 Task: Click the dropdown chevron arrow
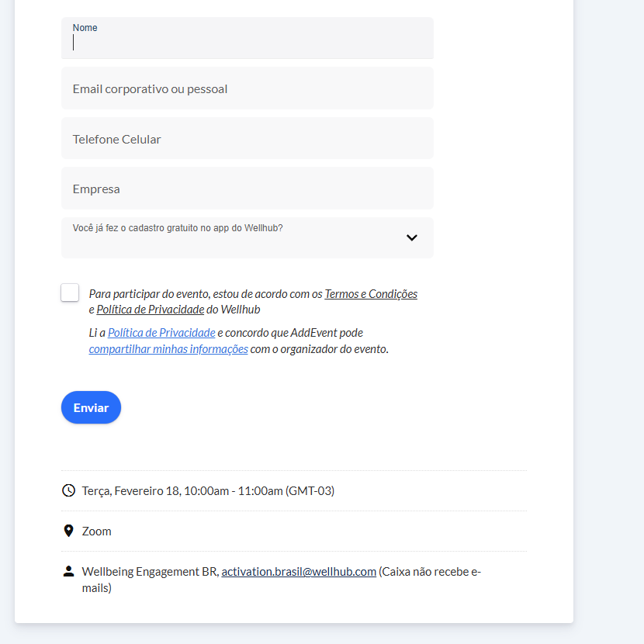click(412, 238)
